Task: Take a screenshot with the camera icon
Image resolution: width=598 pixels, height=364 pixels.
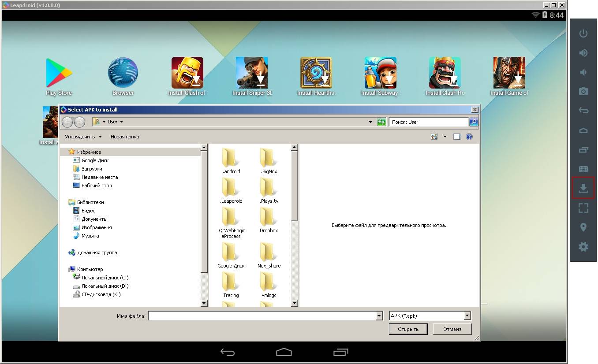Action: coord(583,92)
